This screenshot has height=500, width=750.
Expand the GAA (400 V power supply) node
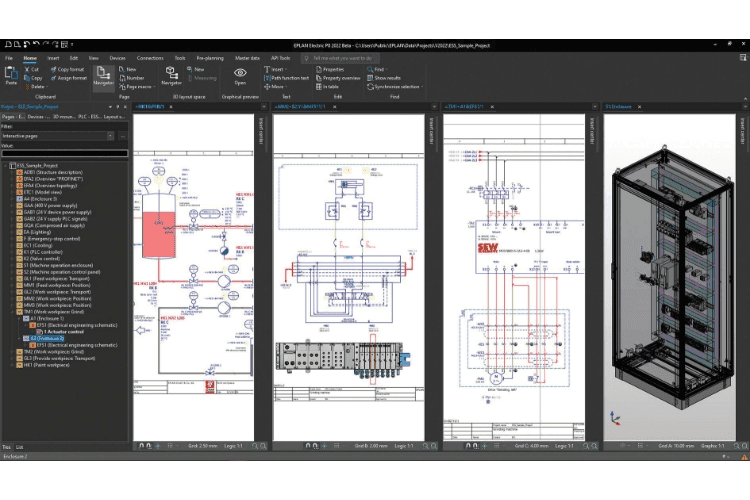coord(12,205)
